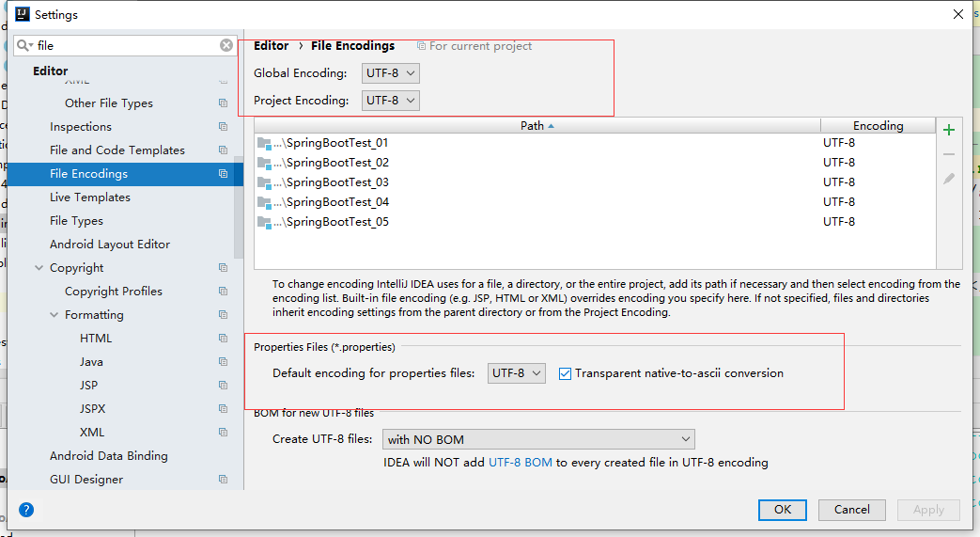Viewport: 980px width, 537px height.
Task: Select Java under Formatting
Action: pos(91,362)
